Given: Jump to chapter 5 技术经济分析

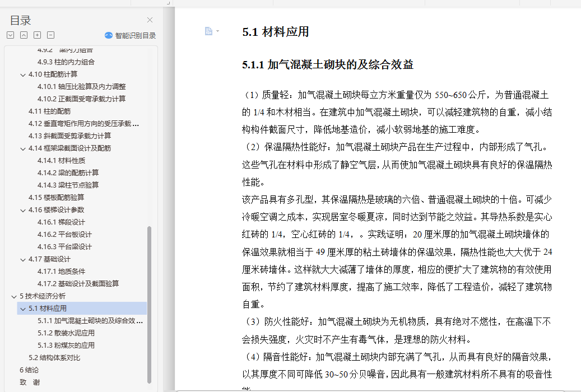Looking at the screenshot, I should point(43,296).
